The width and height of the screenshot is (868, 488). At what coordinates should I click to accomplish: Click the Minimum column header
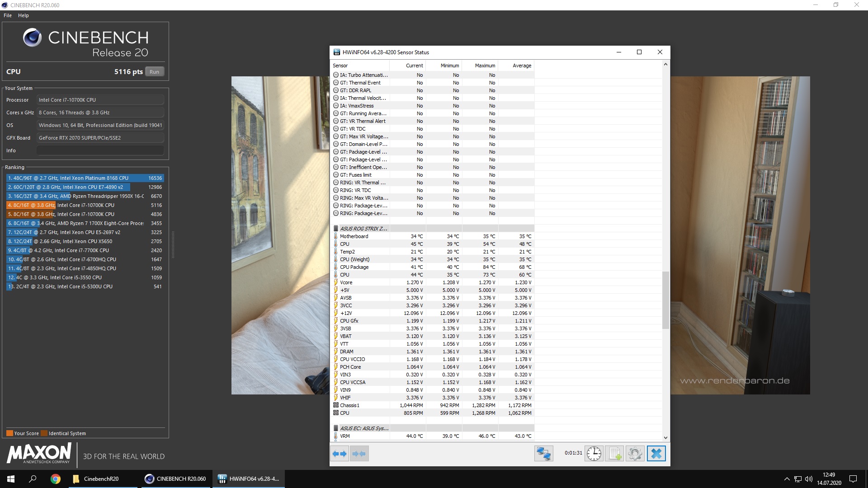click(x=444, y=66)
